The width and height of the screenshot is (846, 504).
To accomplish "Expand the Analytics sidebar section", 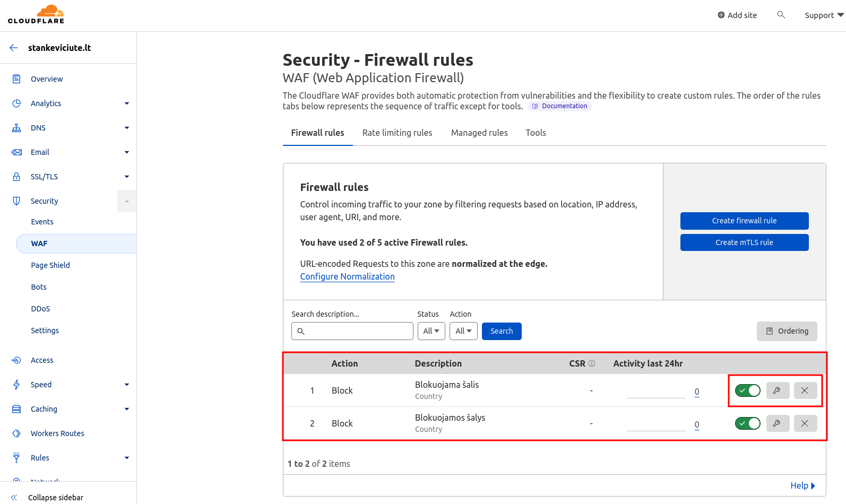I will coord(126,103).
